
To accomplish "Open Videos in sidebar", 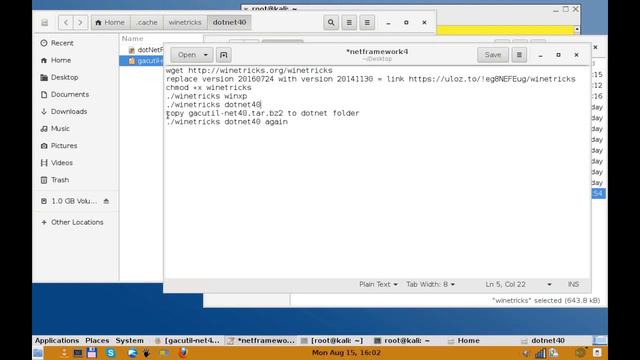I will pyautogui.click(x=62, y=163).
